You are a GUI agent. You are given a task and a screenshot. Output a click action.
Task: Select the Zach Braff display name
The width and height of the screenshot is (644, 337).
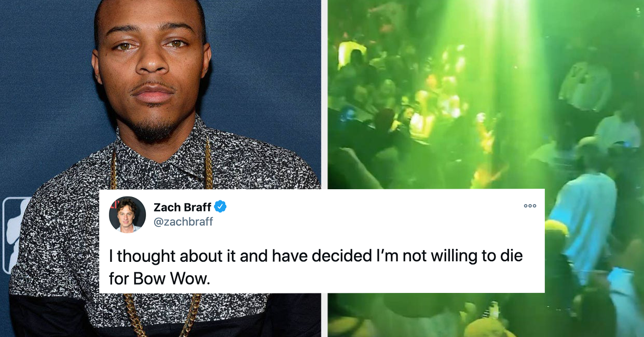182,207
